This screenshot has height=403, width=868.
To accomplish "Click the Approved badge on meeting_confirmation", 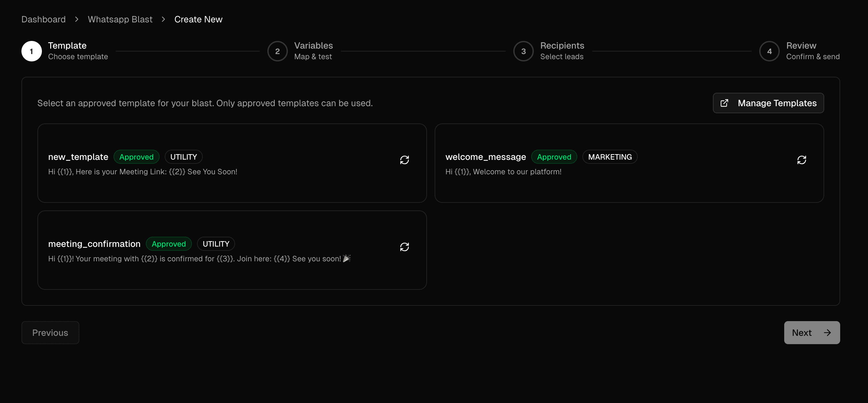I will click(x=169, y=244).
